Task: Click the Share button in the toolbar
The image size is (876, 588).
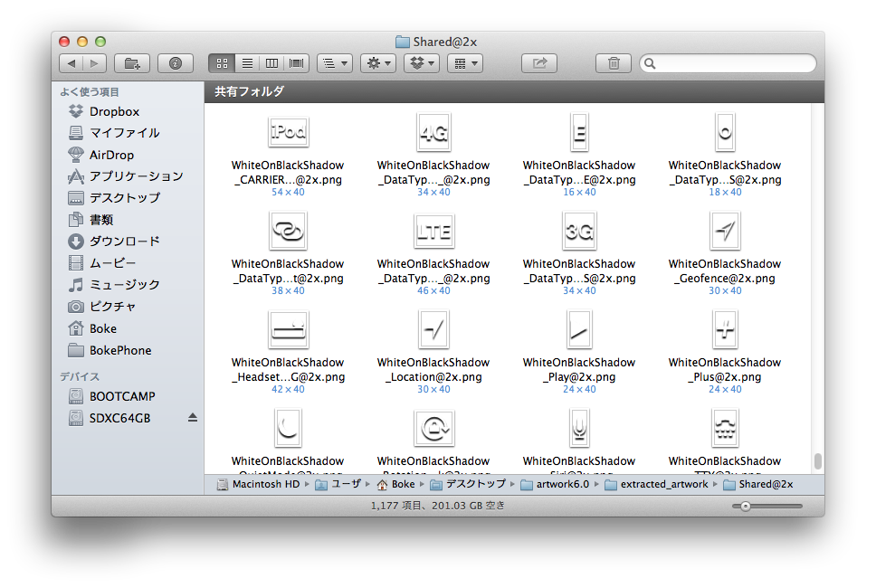Action: click(x=539, y=63)
